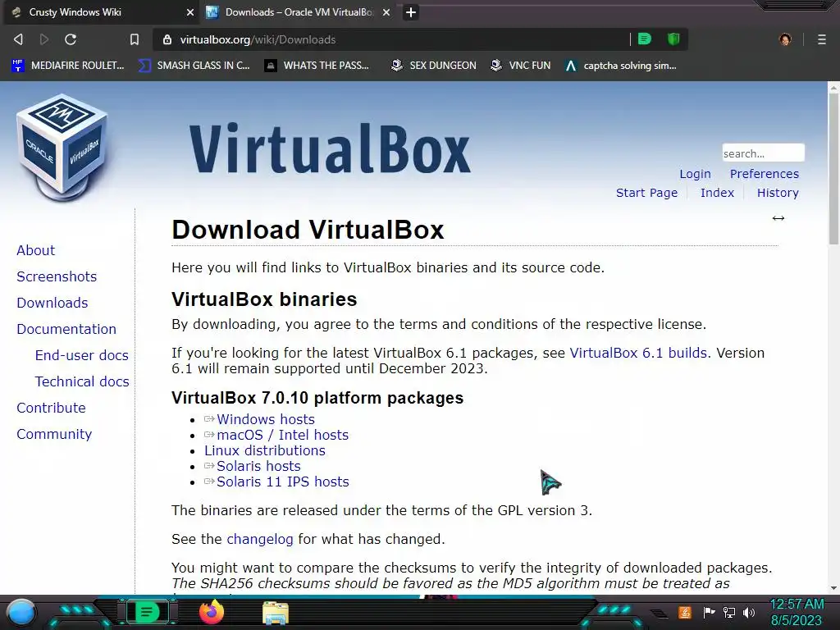Open End-user docs in the sidebar
Viewport: 840px width, 630px height.
[81, 355]
